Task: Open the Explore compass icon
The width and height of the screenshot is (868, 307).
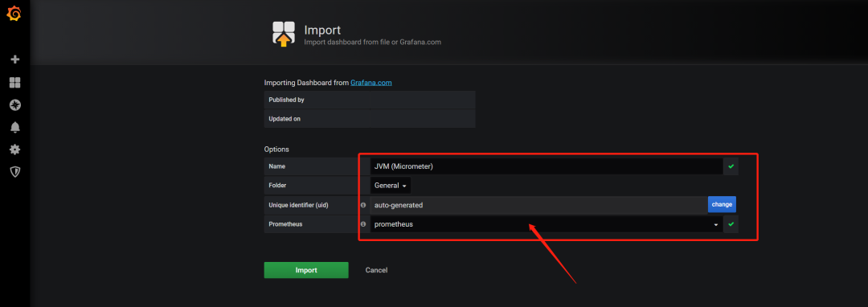Action: [x=15, y=105]
